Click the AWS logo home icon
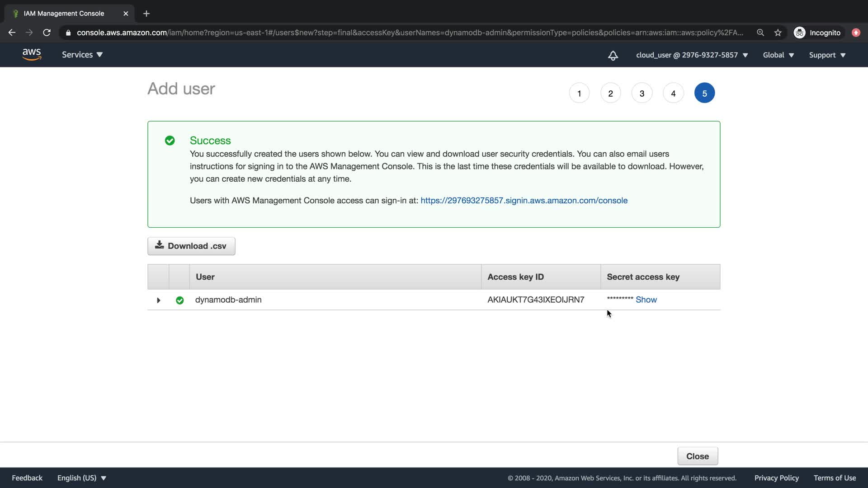 pos(32,55)
